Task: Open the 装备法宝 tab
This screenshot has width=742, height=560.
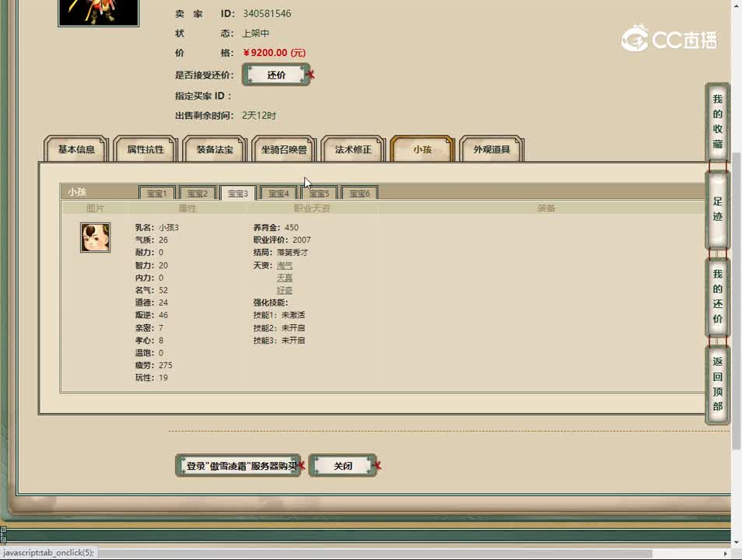Action: pos(215,149)
